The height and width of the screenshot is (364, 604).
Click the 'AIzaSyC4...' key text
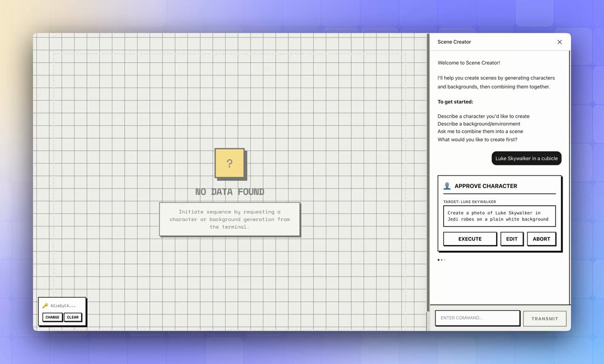pyautogui.click(x=63, y=306)
